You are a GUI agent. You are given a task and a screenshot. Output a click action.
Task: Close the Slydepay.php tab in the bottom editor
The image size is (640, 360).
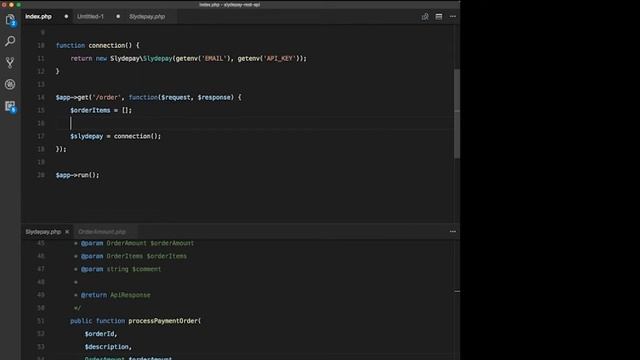click(x=67, y=232)
